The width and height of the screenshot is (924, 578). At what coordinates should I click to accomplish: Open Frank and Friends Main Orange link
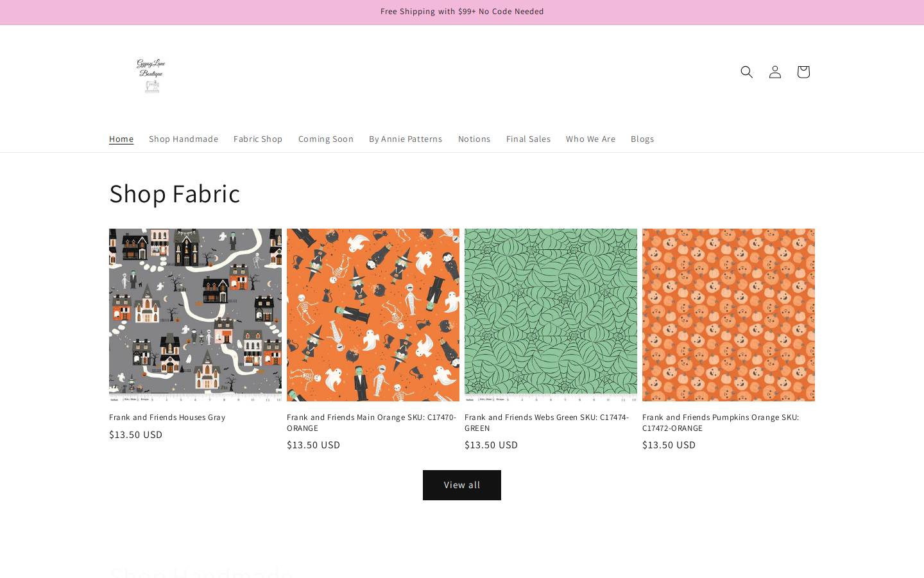click(372, 423)
